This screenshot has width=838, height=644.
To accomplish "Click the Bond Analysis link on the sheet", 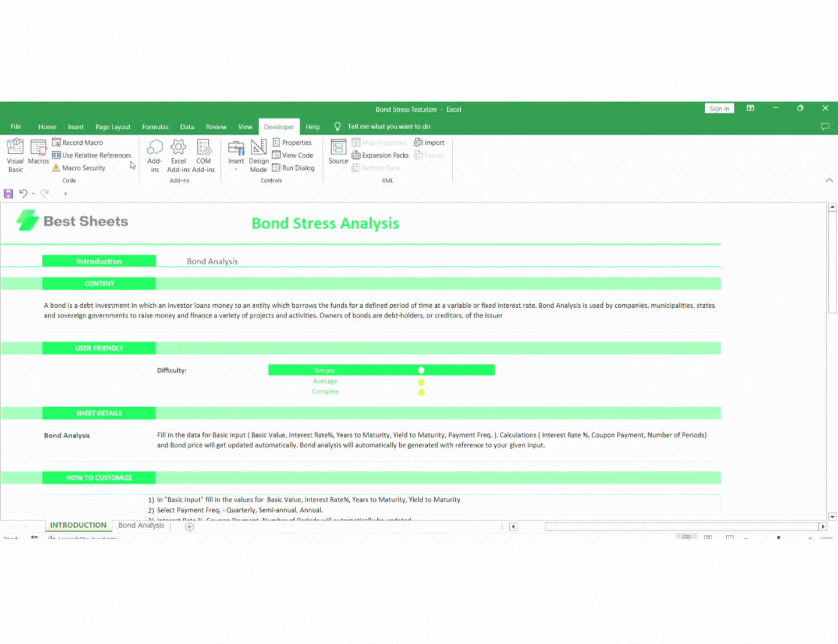I will (x=212, y=261).
